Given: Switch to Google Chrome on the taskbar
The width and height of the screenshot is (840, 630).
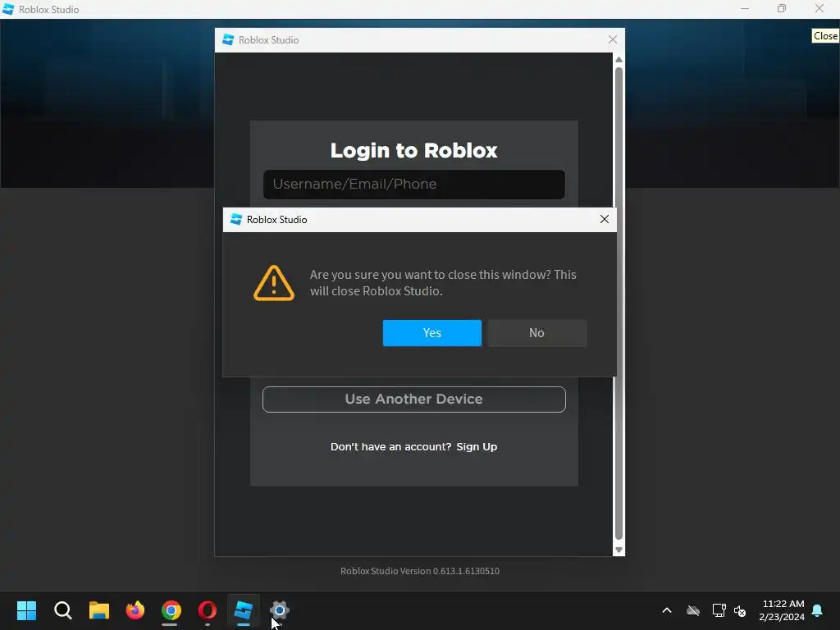Looking at the screenshot, I should [x=171, y=610].
